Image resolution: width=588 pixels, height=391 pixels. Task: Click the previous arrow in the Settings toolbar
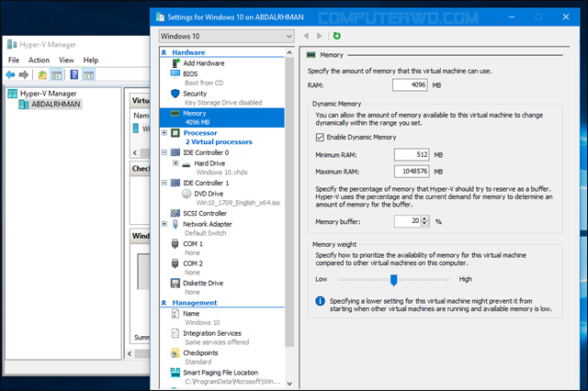306,36
